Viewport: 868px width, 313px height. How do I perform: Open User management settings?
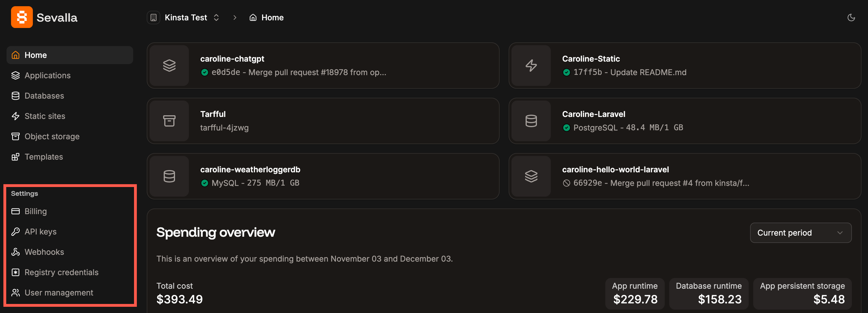(59, 292)
